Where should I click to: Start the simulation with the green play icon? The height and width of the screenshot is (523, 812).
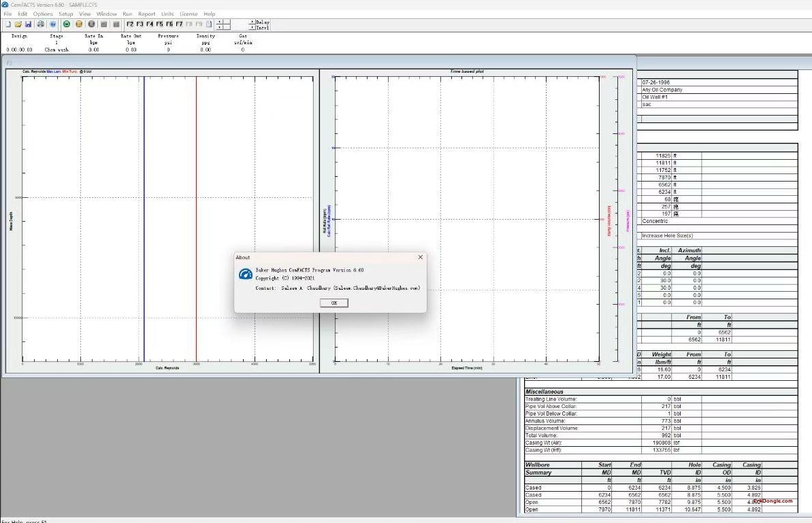pyautogui.click(x=66, y=24)
